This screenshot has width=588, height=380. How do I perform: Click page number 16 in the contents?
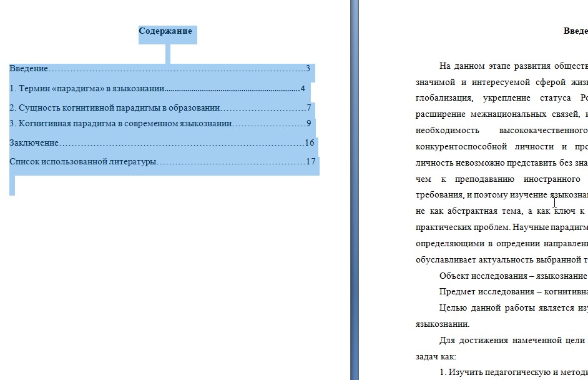[310, 143]
